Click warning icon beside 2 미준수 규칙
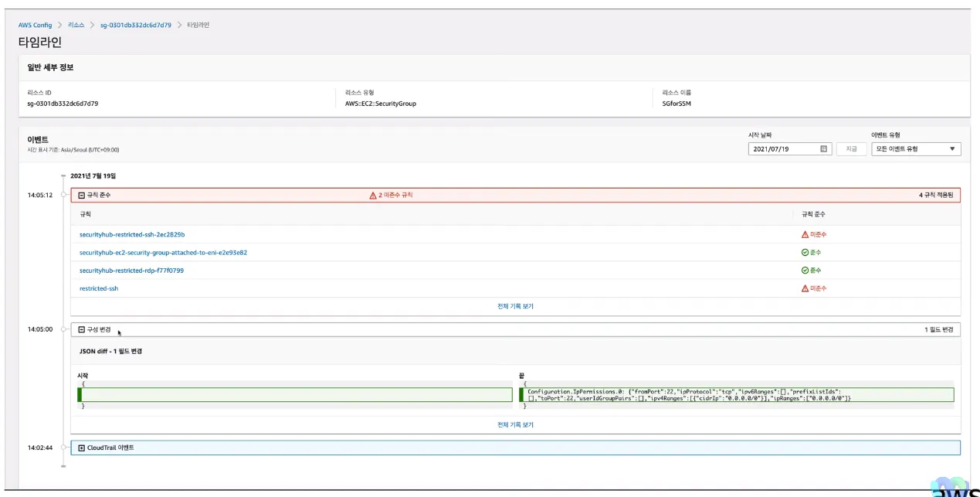Image resolution: width=980 pixels, height=497 pixels. [373, 196]
